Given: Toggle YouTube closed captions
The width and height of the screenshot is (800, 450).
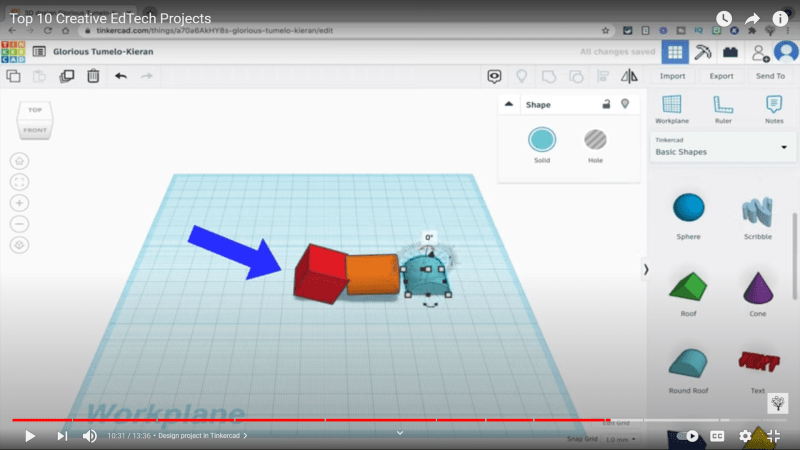Looking at the screenshot, I should [x=717, y=436].
